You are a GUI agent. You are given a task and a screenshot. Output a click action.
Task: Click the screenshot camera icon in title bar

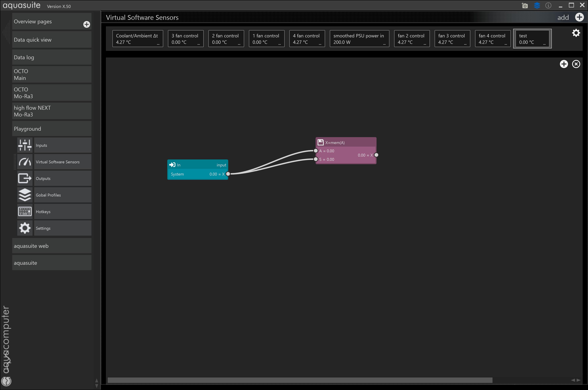[x=525, y=5]
